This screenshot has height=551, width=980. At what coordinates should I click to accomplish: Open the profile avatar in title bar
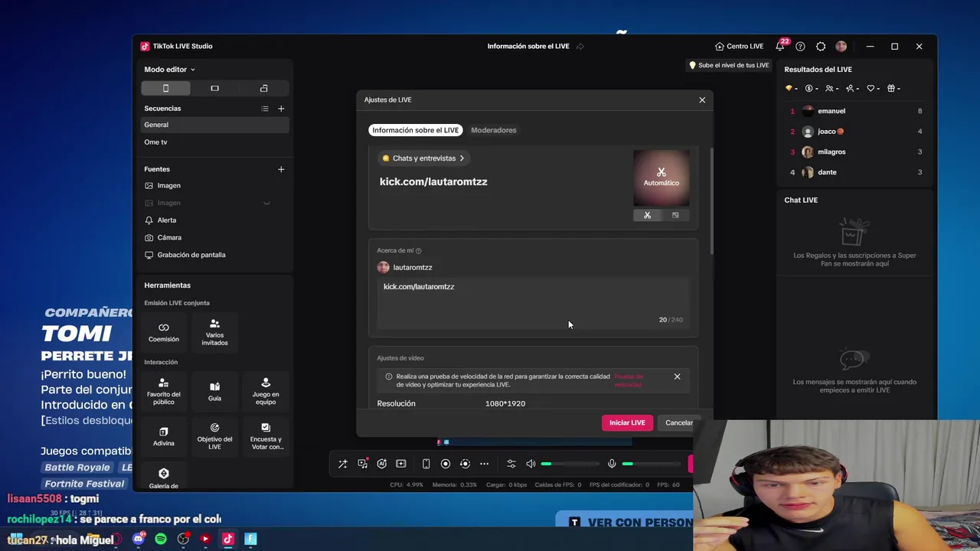pyautogui.click(x=841, y=46)
